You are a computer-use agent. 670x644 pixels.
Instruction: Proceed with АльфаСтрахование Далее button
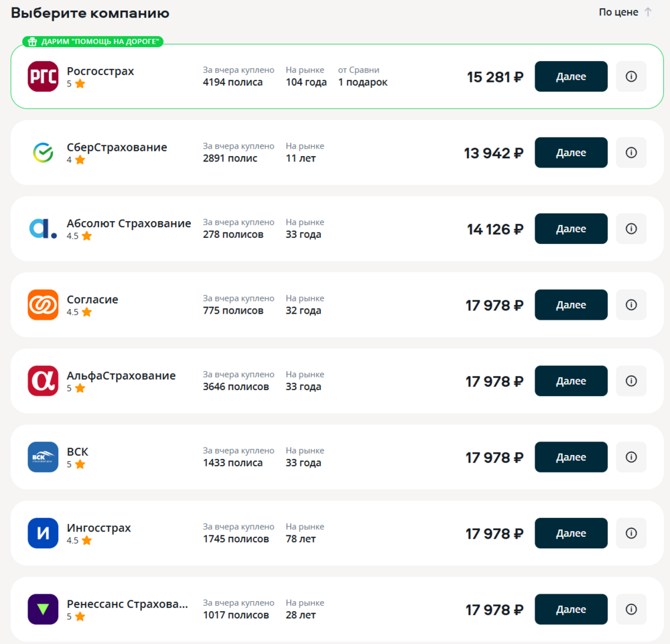pyautogui.click(x=571, y=381)
